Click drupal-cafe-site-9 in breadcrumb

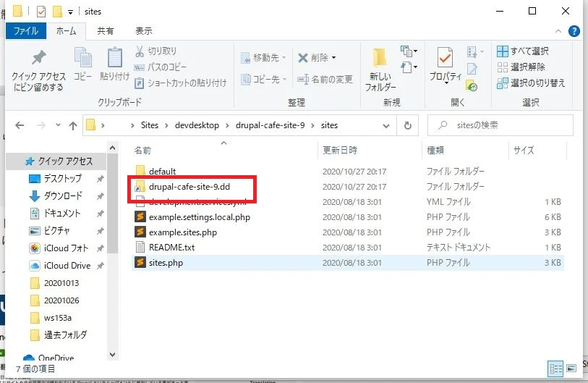(270, 125)
